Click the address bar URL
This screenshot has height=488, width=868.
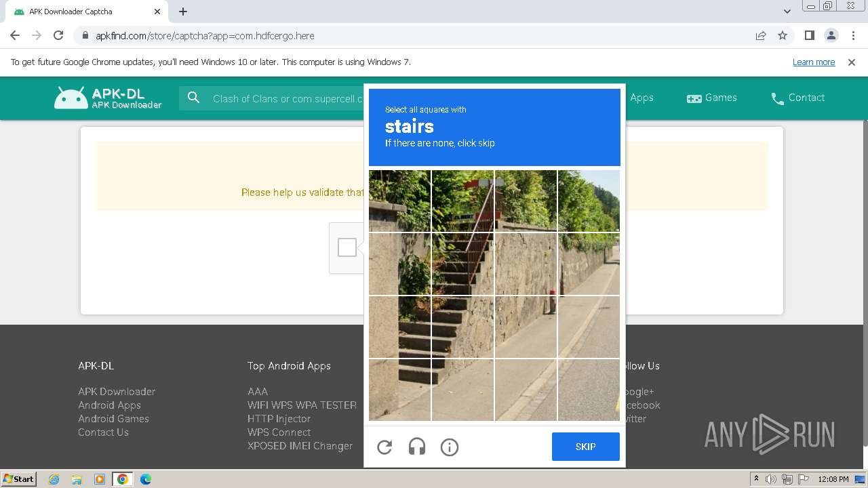205,35
